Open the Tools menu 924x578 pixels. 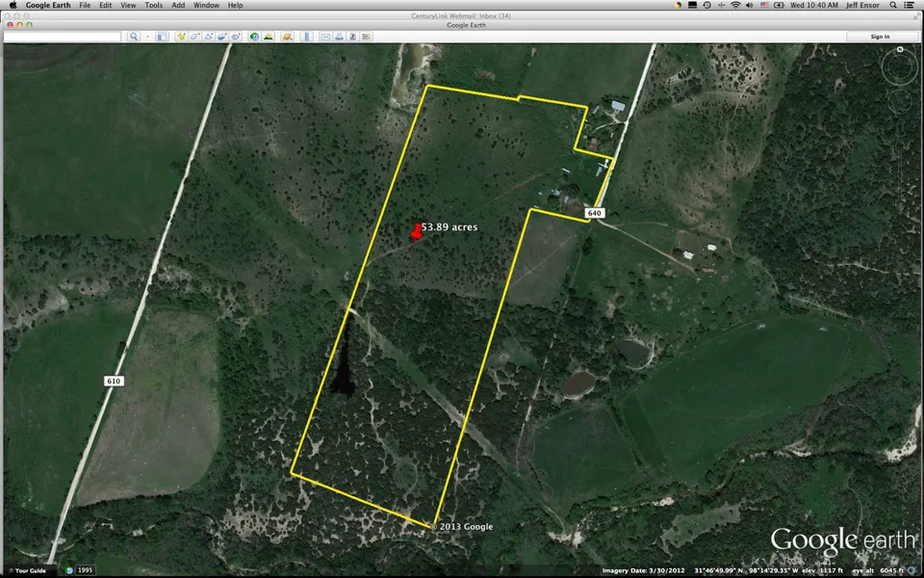(x=153, y=5)
